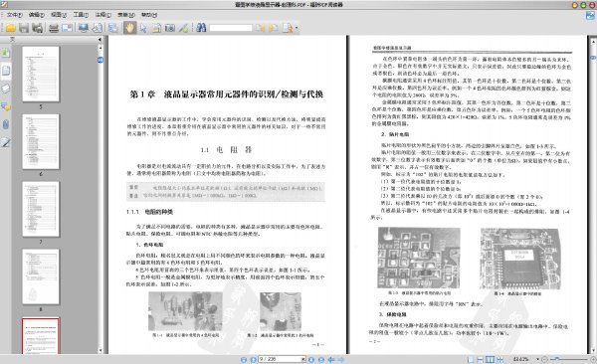Switch to continuous facing layout
Viewport: 597px width, 364px height.
pyautogui.click(x=499, y=359)
